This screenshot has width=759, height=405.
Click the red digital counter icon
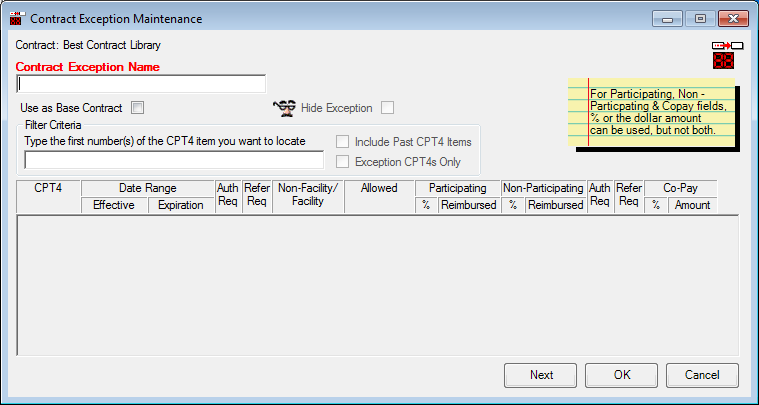pos(723,60)
